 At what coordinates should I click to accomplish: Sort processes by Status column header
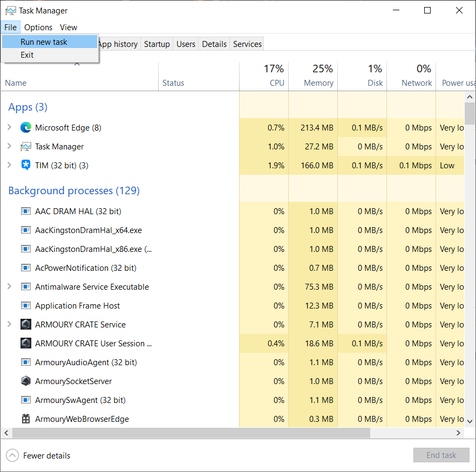point(199,76)
